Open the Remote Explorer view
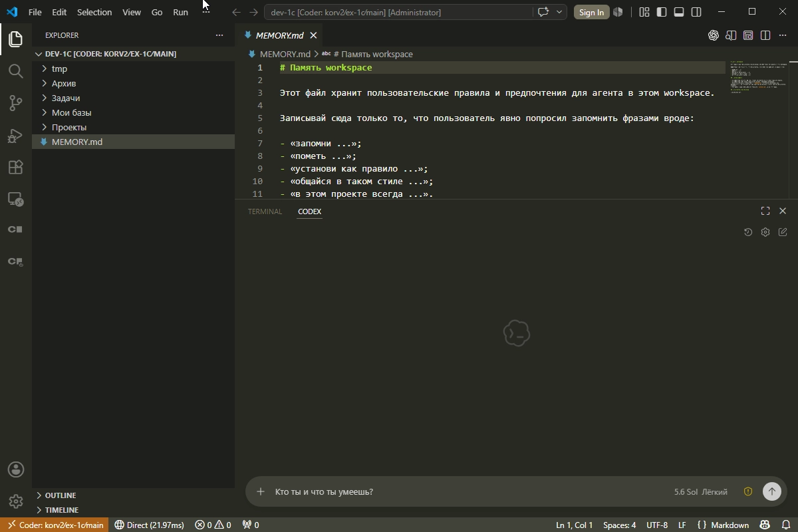This screenshot has height=532, width=798. pos(16,199)
